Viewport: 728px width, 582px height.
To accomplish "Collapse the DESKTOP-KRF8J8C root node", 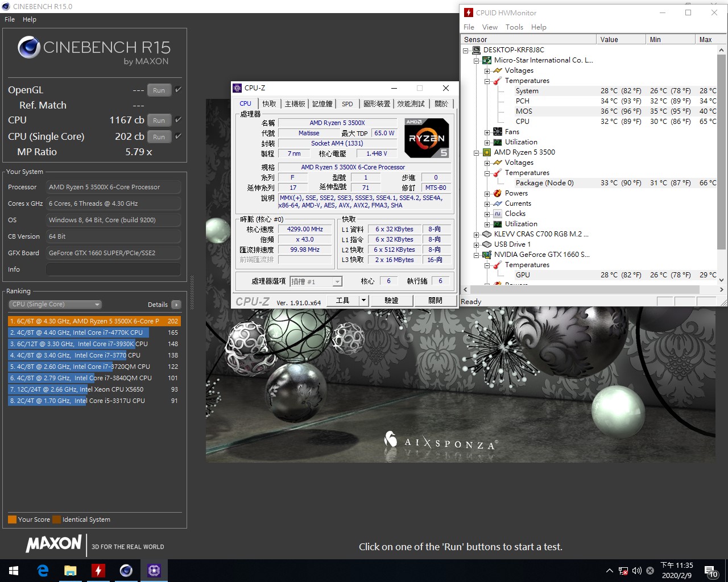I will (466, 50).
